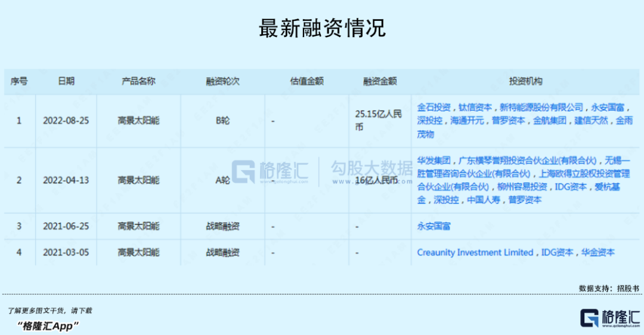The height and width of the screenshot is (335, 644).
Task: Open 普罗资本 link in the B轮 row
Action: click(x=509, y=121)
